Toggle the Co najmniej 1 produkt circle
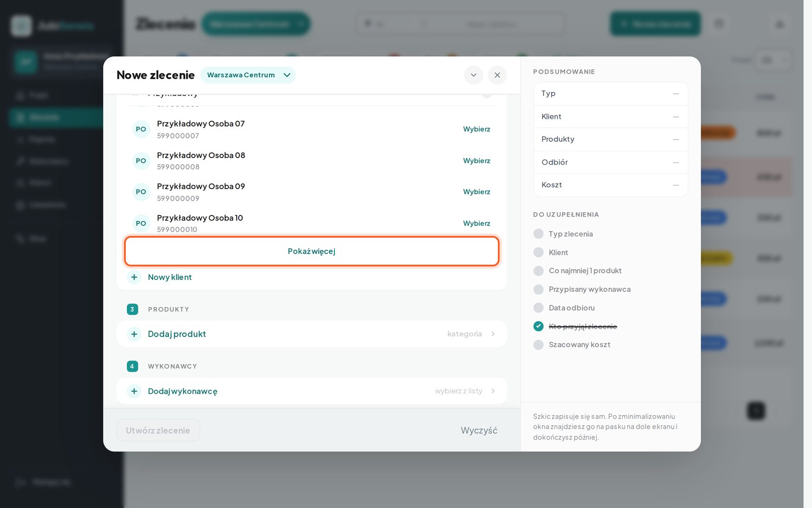This screenshot has height=508, width=812. tap(538, 271)
